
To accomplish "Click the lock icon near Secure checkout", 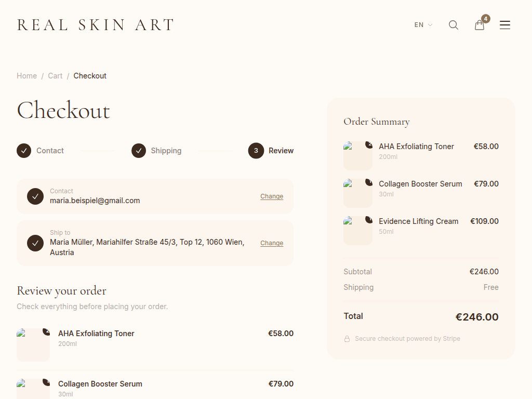I will (x=347, y=339).
